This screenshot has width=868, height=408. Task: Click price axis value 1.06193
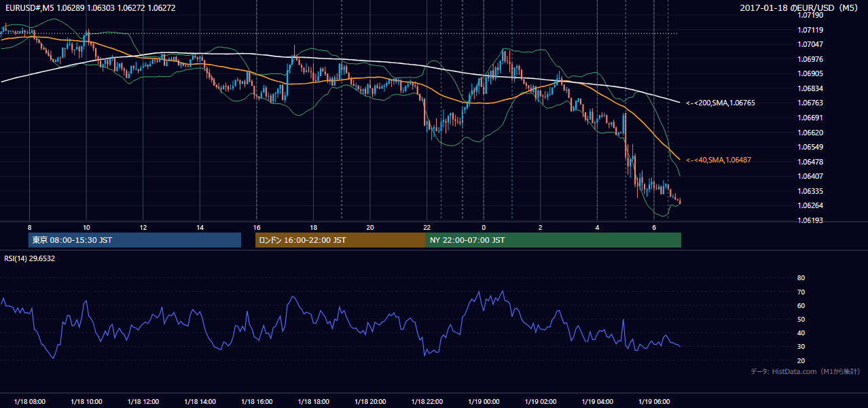coord(811,220)
